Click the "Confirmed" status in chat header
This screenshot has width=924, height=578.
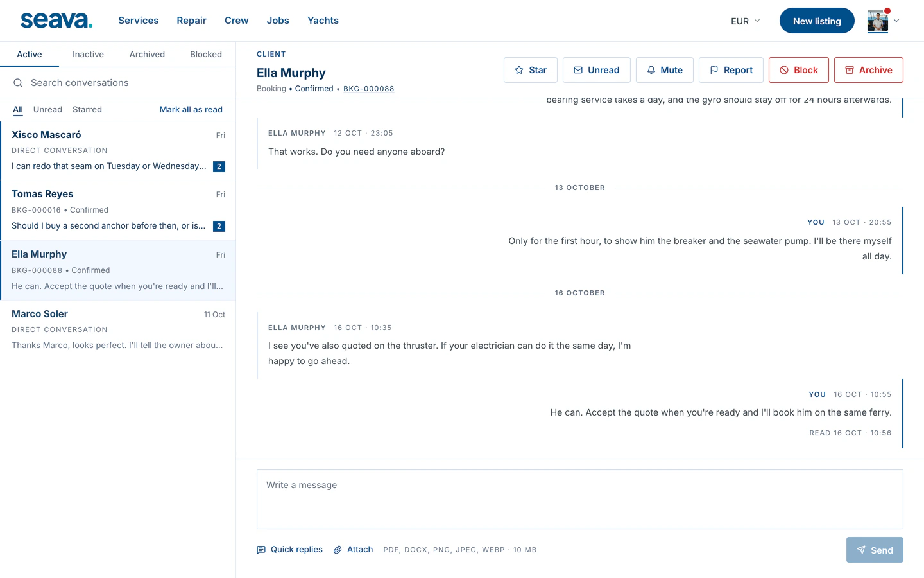click(x=314, y=89)
